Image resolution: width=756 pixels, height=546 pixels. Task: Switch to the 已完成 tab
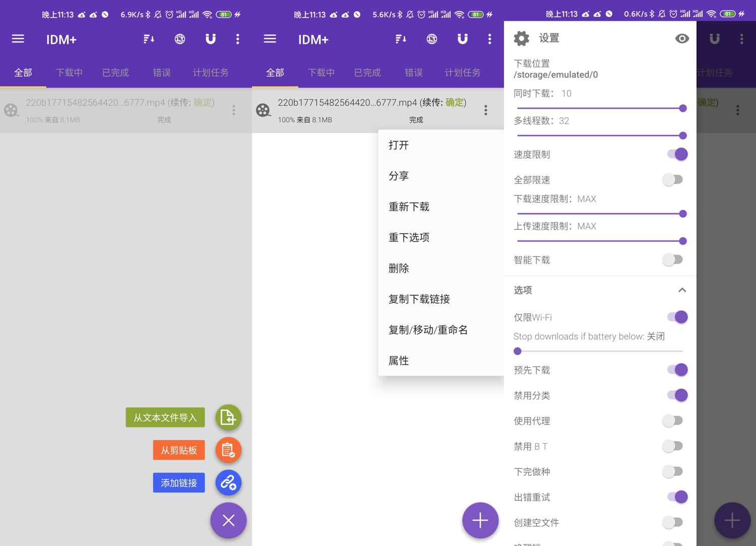pyautogui.click(x=115, y=72)
